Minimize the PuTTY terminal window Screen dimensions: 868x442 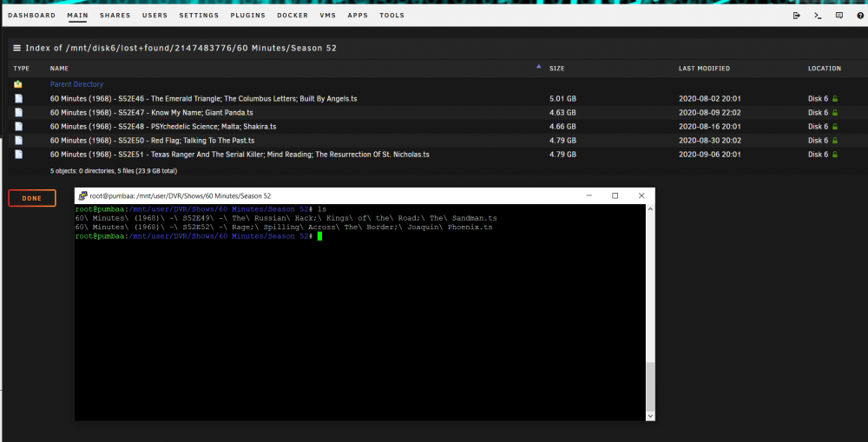pos(589,195)
